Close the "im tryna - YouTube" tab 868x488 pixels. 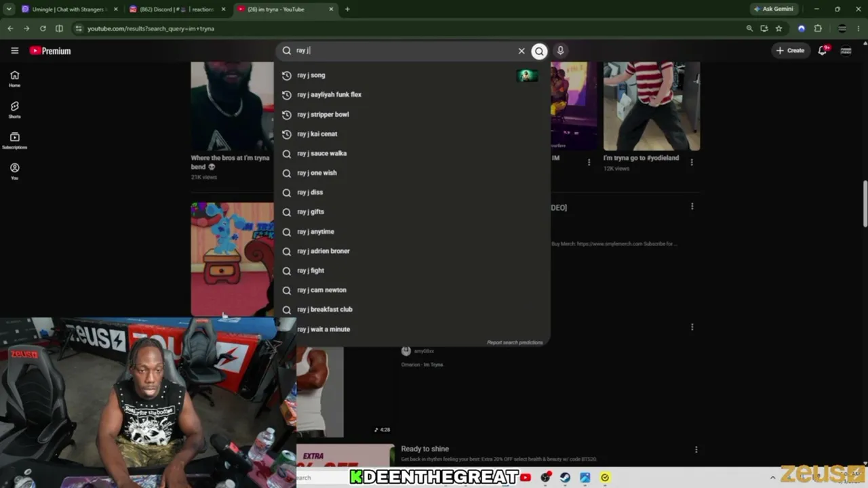[x=331, y=9]
